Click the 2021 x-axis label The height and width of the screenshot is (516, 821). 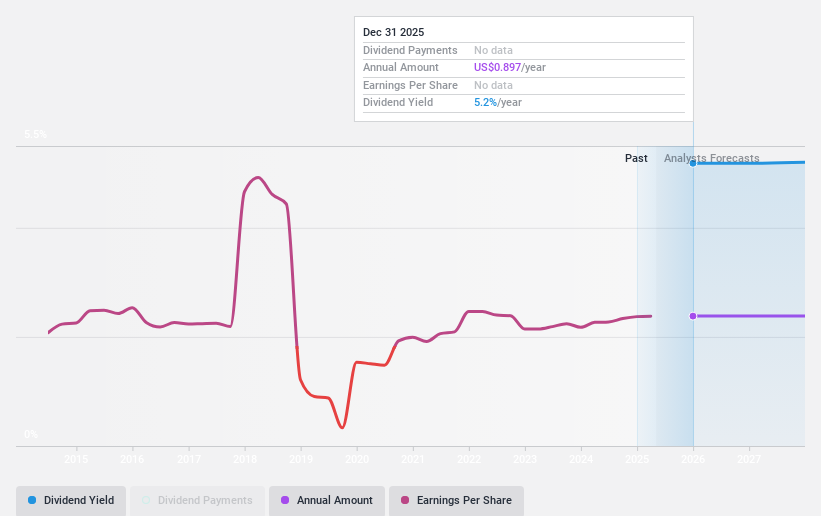coord(413,459)
